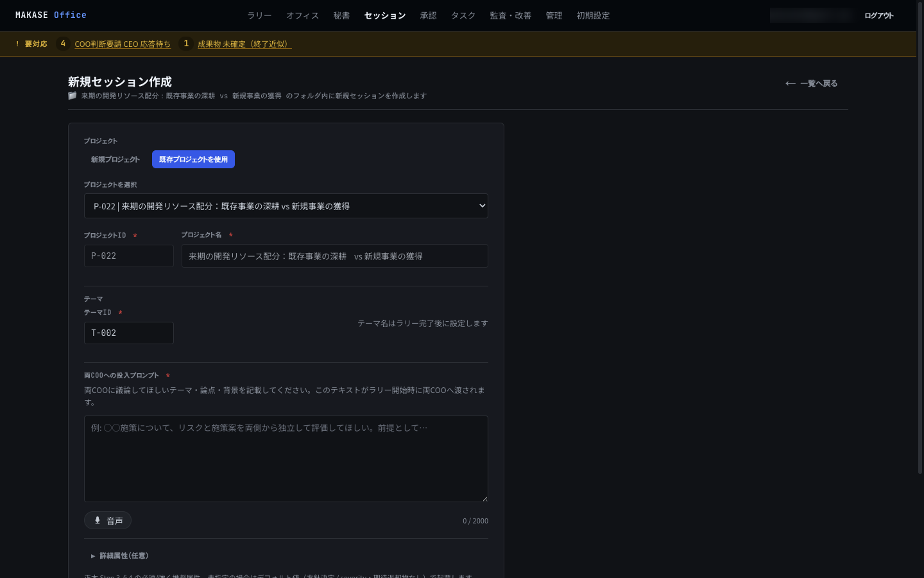The width and height of the screenshot is (924, 578).
Task: Switch to 新規プロジェクト option
Action: [x=115, y=159]
